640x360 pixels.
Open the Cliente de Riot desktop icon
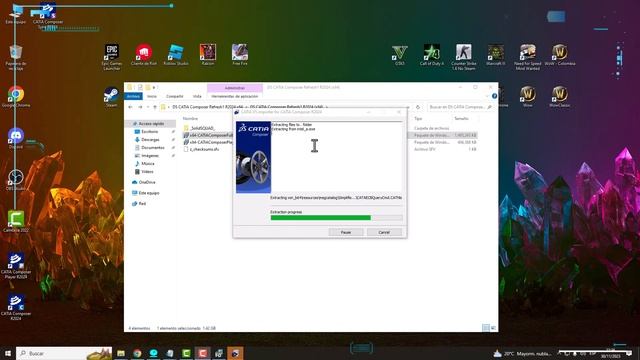point(144,54)
